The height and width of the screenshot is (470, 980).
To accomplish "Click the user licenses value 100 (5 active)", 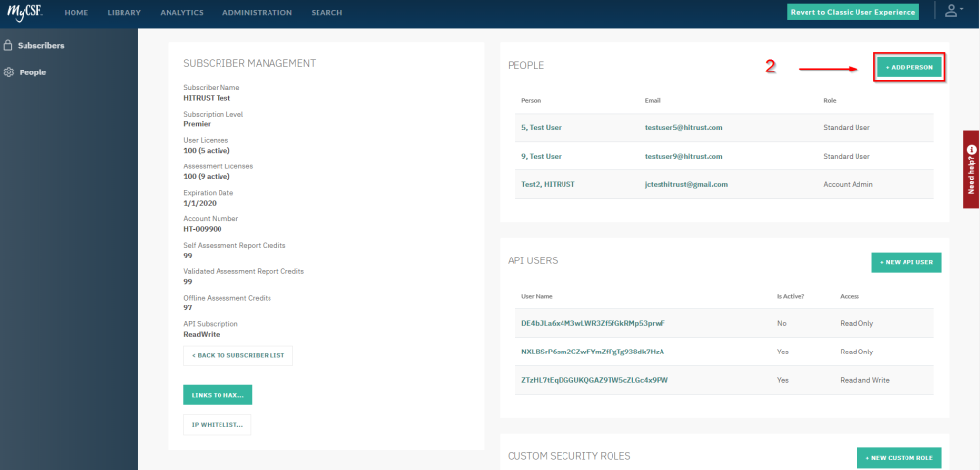I will point(207,151).
